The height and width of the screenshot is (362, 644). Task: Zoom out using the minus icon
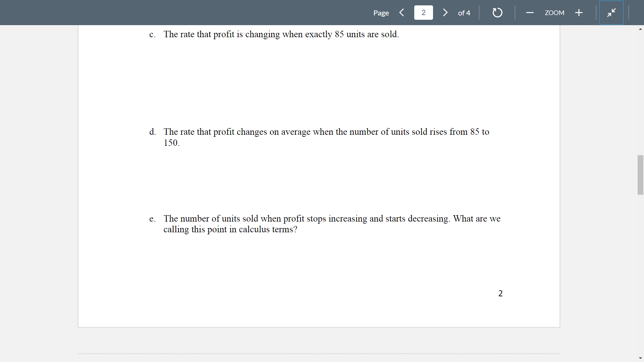(x=530, y=12)
